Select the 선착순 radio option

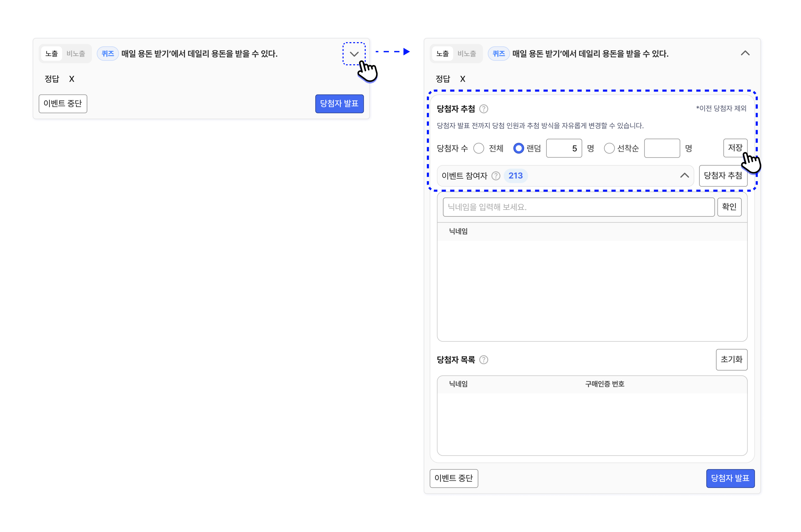(x=609, y=148)
